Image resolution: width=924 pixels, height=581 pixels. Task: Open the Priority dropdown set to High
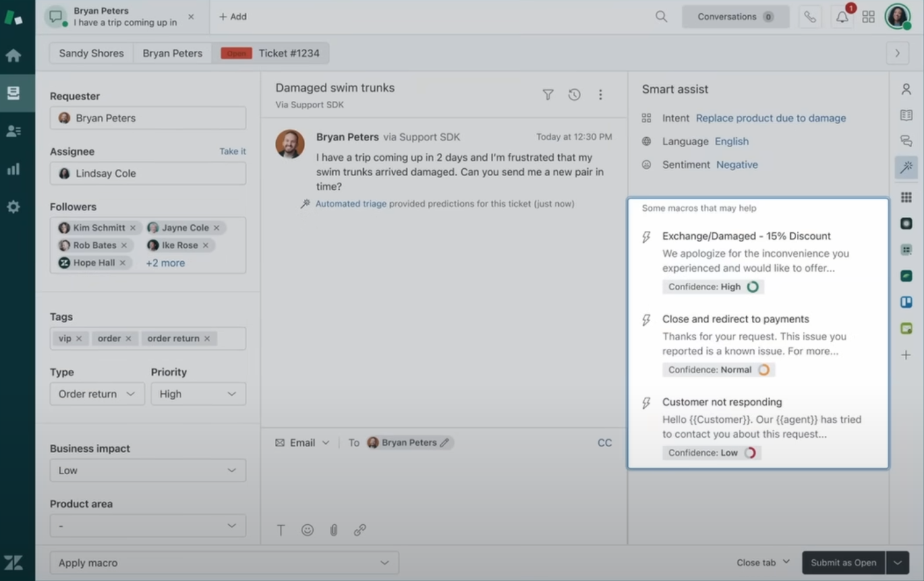(198, 394)
